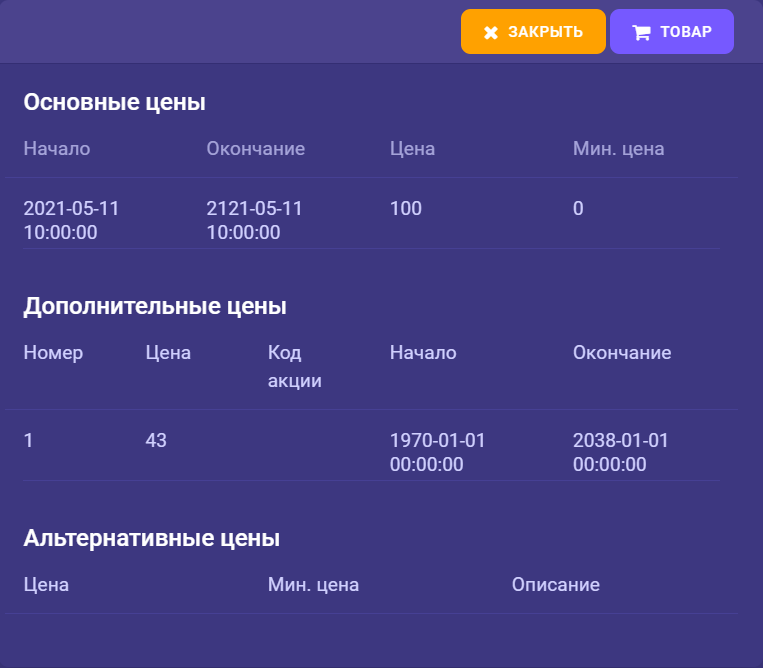
Task: Select date 2038-01-01 00:00:00
Action: tap(620, 452)
